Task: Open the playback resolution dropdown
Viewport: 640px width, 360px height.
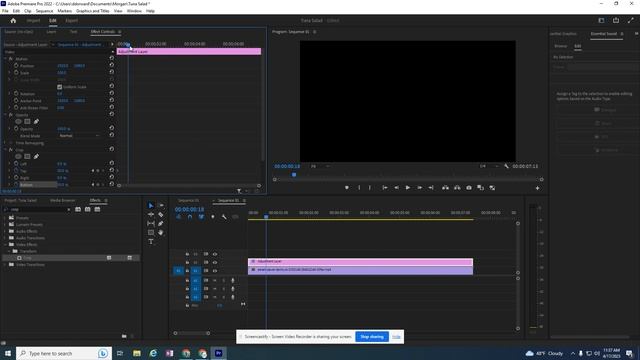Action: pos(489,166)
